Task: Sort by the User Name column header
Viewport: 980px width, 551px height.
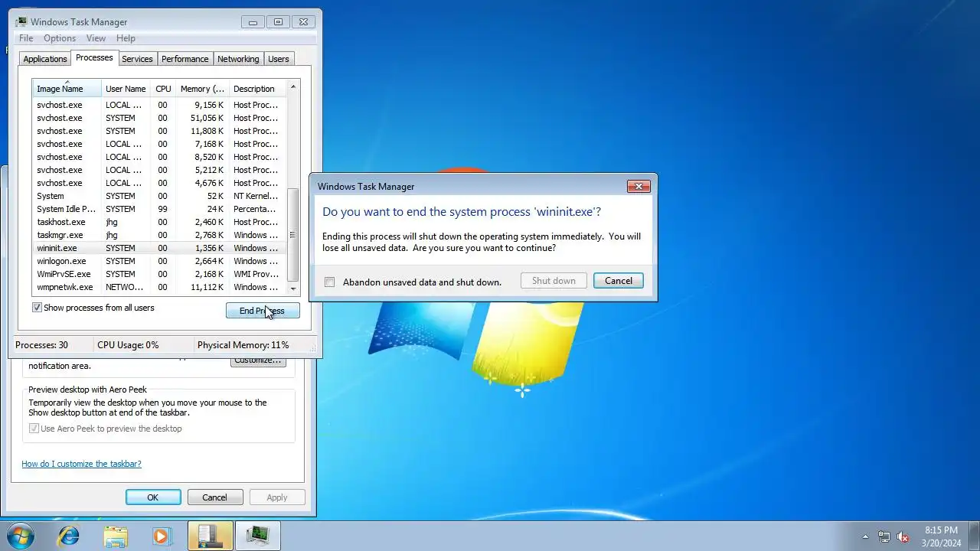Action: [x=126, y=88]
